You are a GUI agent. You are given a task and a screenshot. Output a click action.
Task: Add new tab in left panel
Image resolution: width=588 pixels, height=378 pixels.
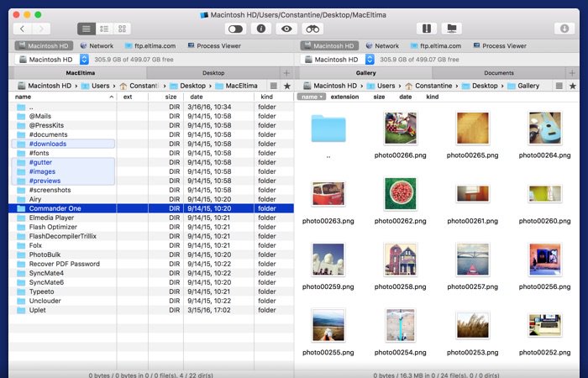pos(286,73)
